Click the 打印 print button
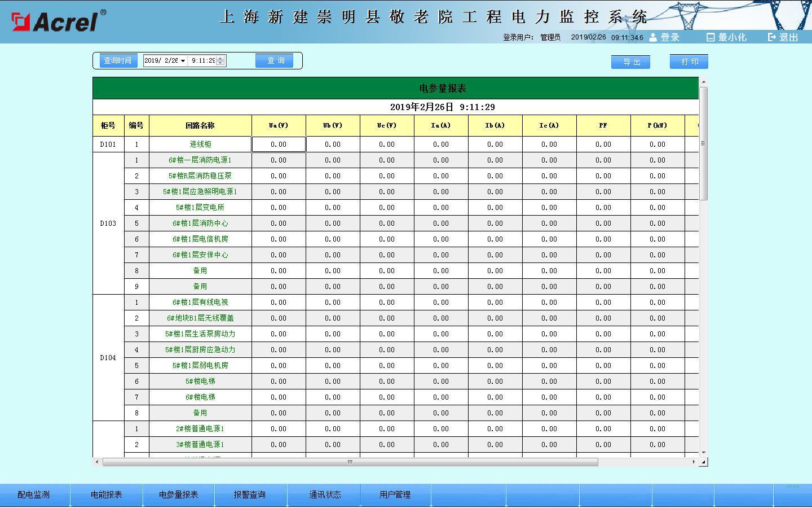812x508 pixels. coord(689,62)
